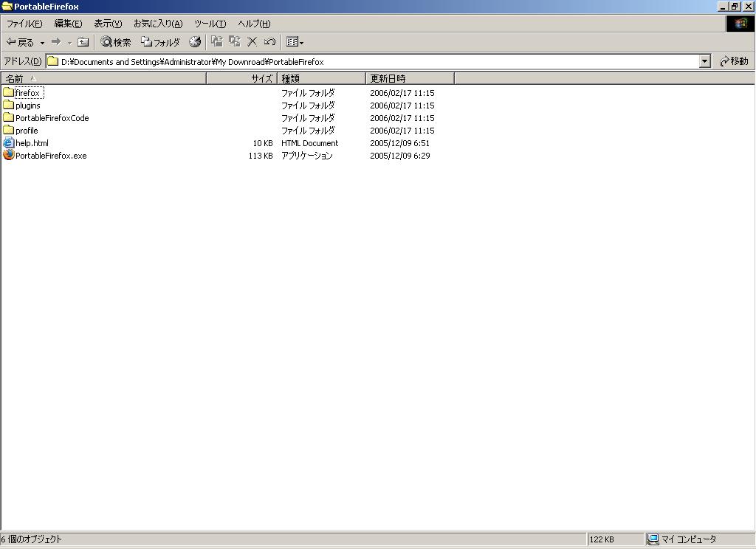Open the ファイル(F) menu
This screenshot has height=549, width=756.
[24, 23]
